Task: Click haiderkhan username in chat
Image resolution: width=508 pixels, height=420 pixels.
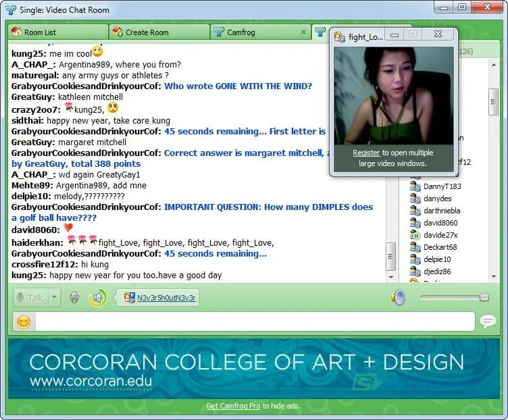Action: 37,242
